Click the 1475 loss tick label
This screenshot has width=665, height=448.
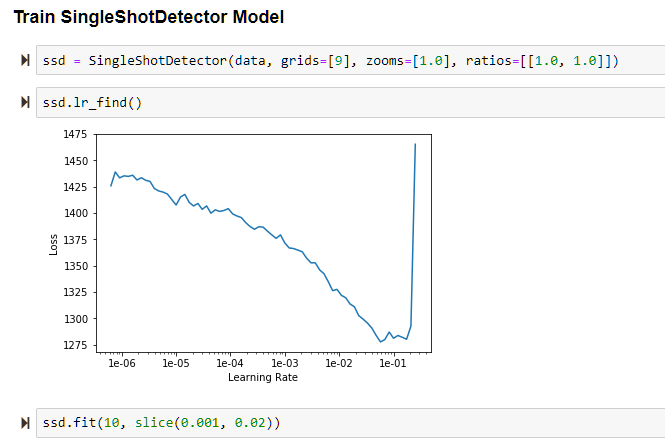[75, 134]
